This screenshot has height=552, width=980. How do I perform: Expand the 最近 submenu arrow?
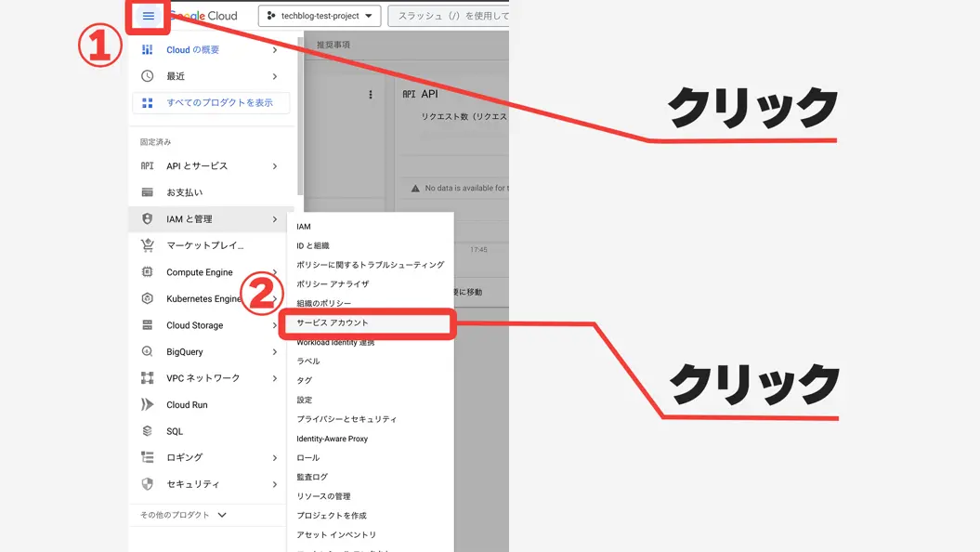point(275,76)
